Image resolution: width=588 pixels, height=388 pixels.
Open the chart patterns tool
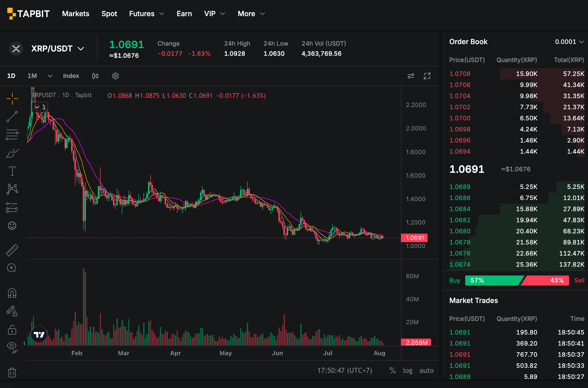(12, 189)
